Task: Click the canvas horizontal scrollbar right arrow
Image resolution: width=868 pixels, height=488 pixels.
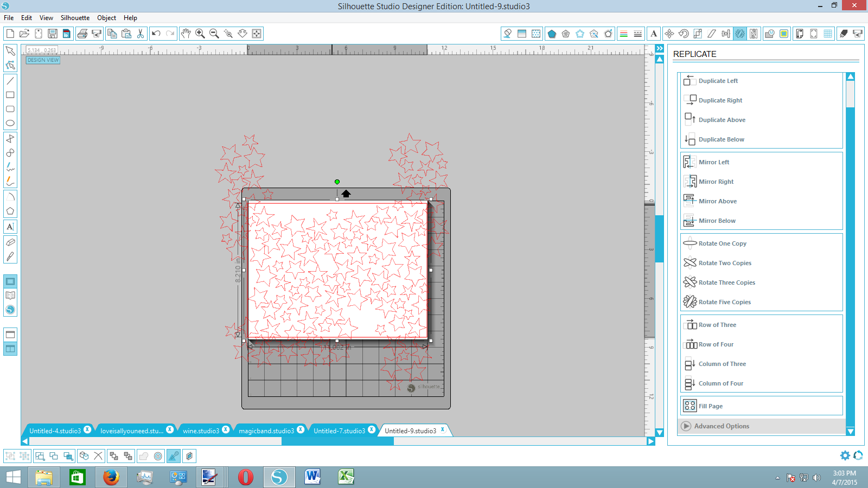Action: (x=650, y=441)
